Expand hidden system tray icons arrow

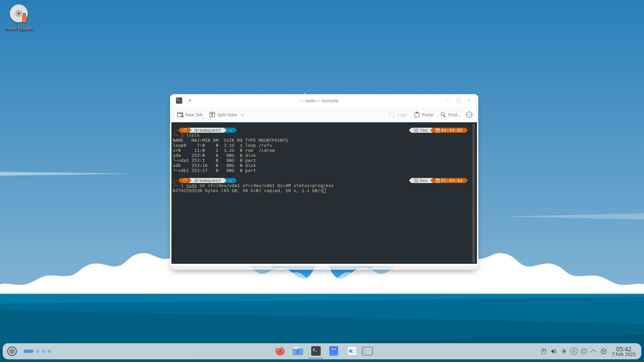(593, 351)
